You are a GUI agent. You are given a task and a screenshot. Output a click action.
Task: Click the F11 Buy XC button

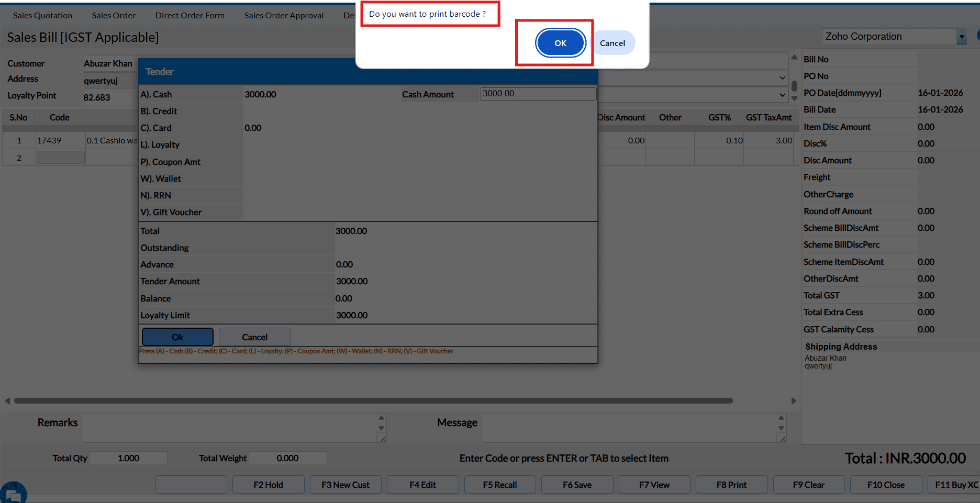click(954, 485)
